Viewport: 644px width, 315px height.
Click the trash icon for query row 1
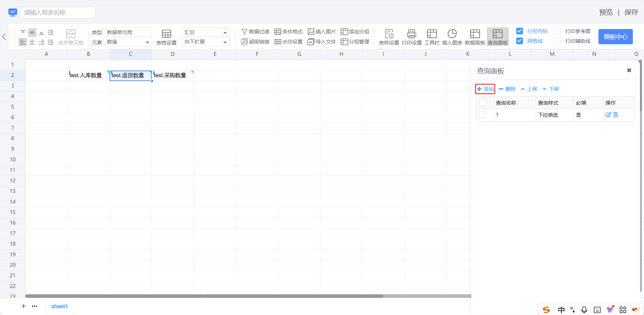(616, 115)
